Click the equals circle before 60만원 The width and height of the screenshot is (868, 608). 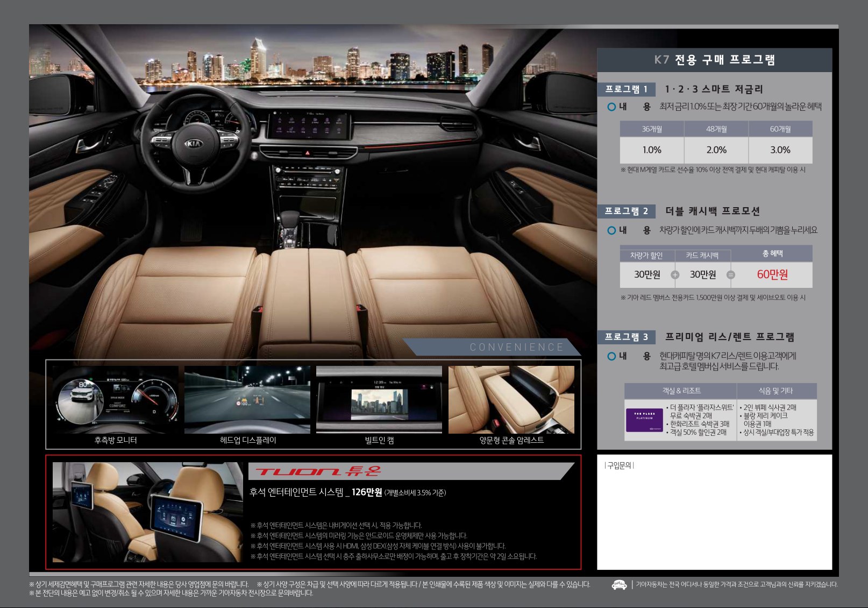730,275
